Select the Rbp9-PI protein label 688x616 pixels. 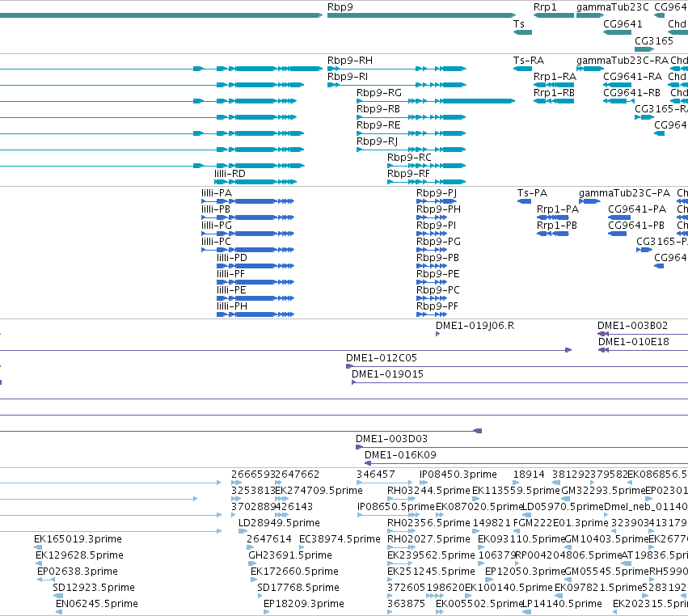click(436, 226)
